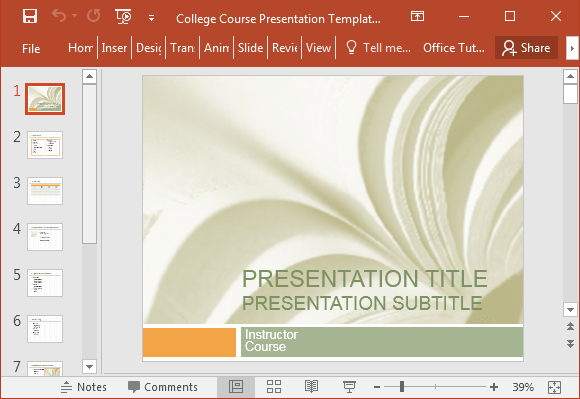Customize Quick Access Toolbar dropdown

tap(151, 18)
